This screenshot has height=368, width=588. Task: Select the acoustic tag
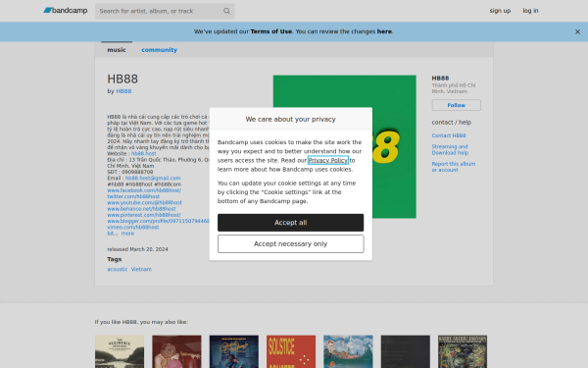(x=117, y=269)
